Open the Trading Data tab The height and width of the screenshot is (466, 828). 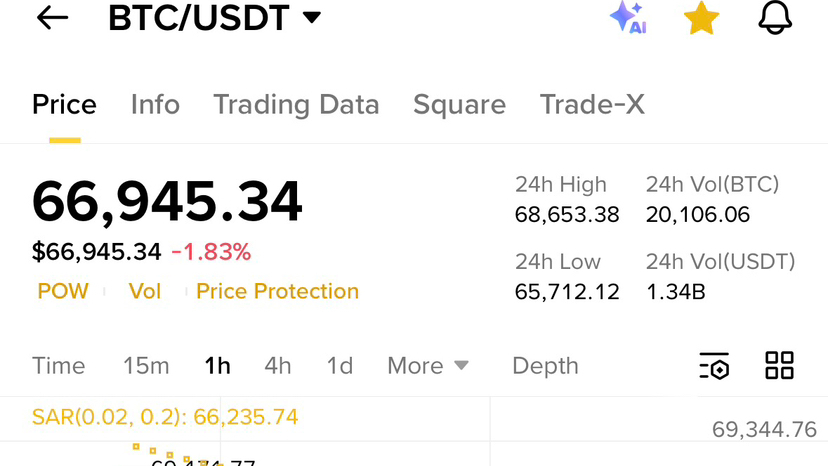(x=296, y=105)
